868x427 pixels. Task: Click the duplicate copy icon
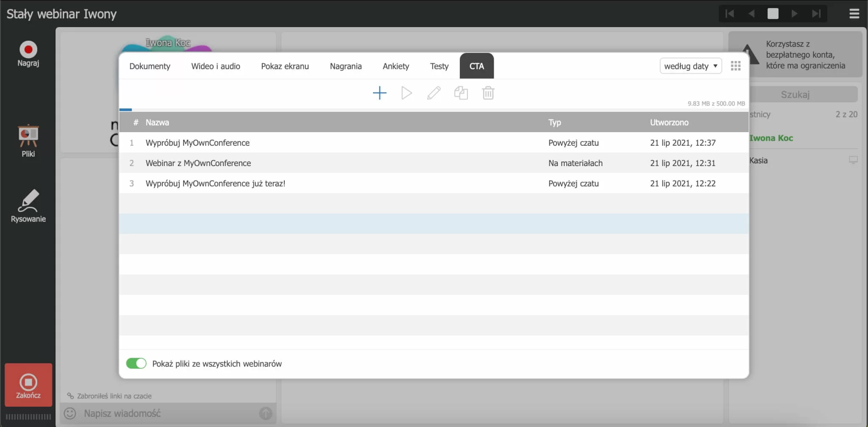tap(461, 93)
